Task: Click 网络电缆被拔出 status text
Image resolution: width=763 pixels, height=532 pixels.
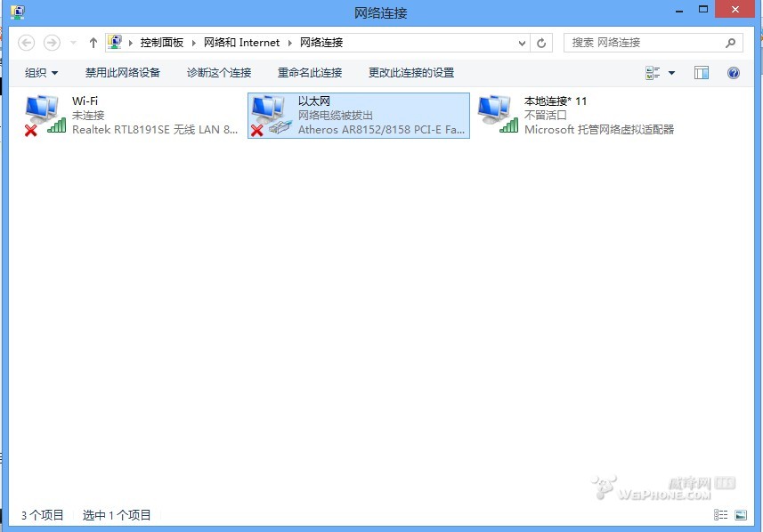Action: coord(336,116)
